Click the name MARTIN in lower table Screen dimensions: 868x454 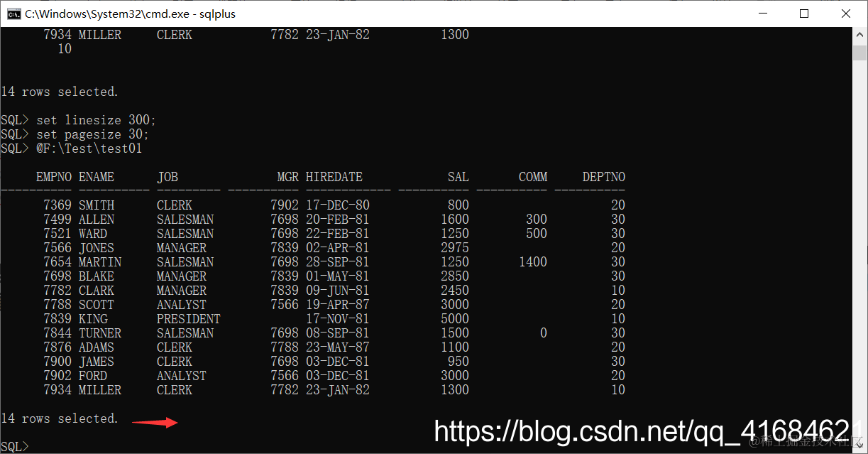[100, 262]
